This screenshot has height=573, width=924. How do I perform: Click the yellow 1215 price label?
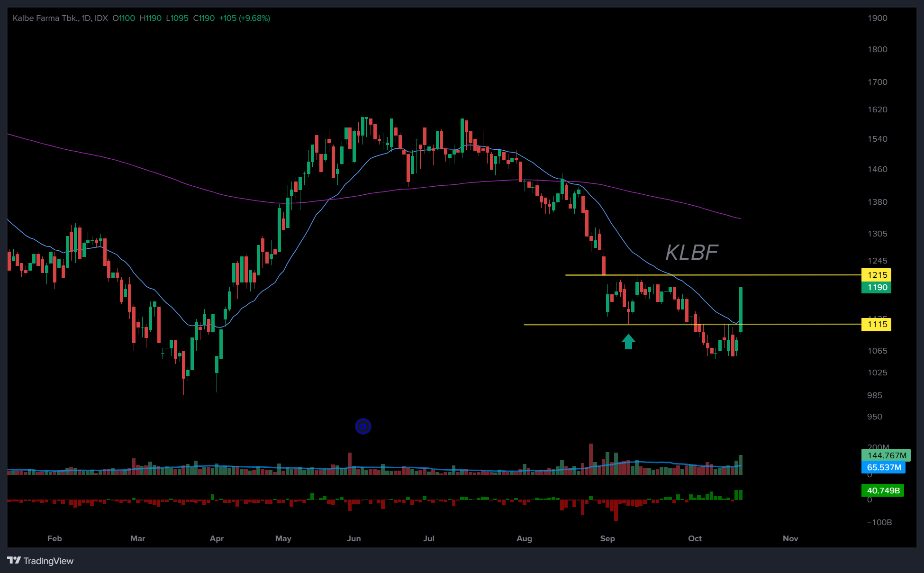tap(876, 275)
